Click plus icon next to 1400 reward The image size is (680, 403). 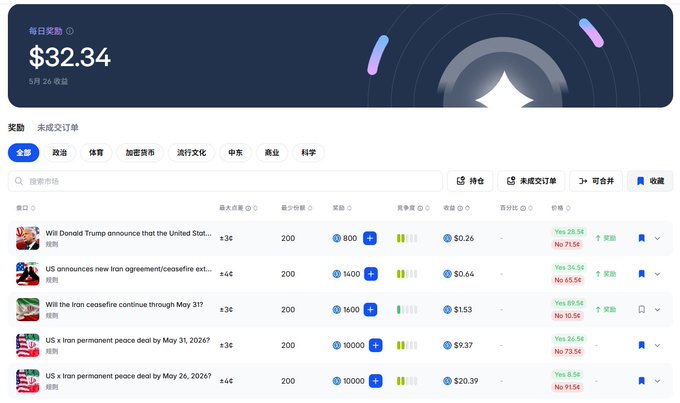pos(370,274)
